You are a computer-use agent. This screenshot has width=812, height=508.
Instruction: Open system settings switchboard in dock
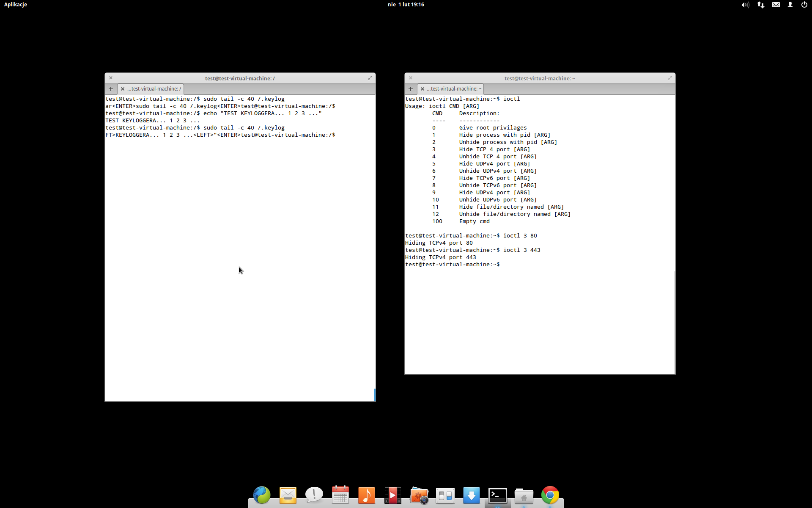tap(445, 495)
